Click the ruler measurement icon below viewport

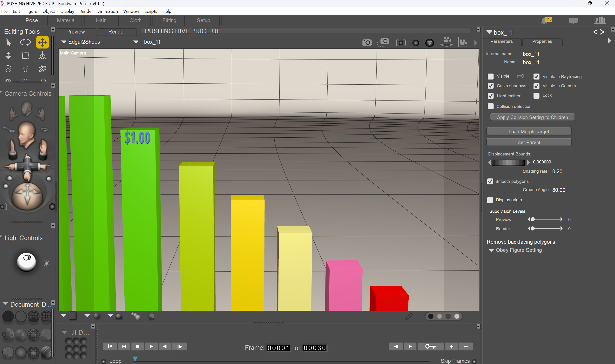pyautogui.click(x=409, y=316)
